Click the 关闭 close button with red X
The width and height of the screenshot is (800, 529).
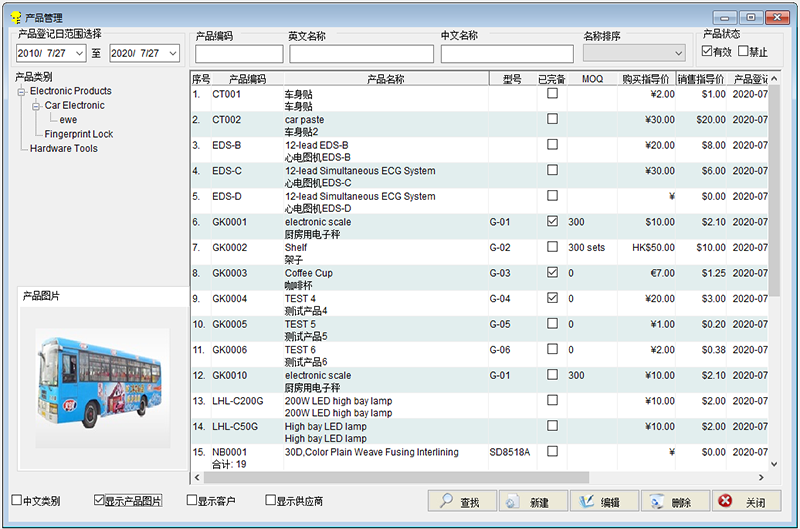[745, 501]
